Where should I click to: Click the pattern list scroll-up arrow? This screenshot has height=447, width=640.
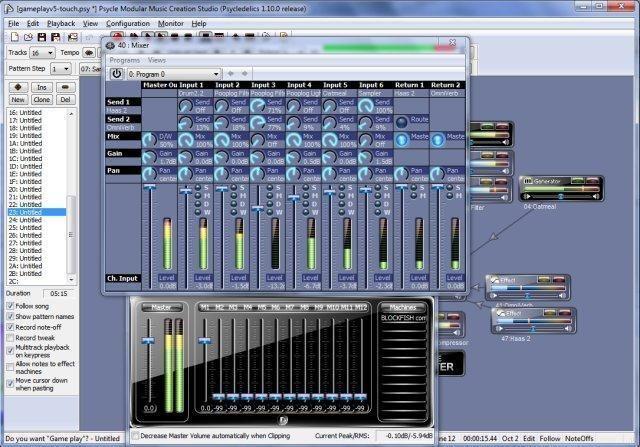coord(71,113)
